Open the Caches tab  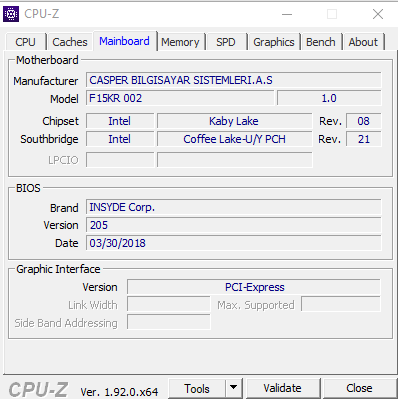pyautogui.click(x=70, y=42)
